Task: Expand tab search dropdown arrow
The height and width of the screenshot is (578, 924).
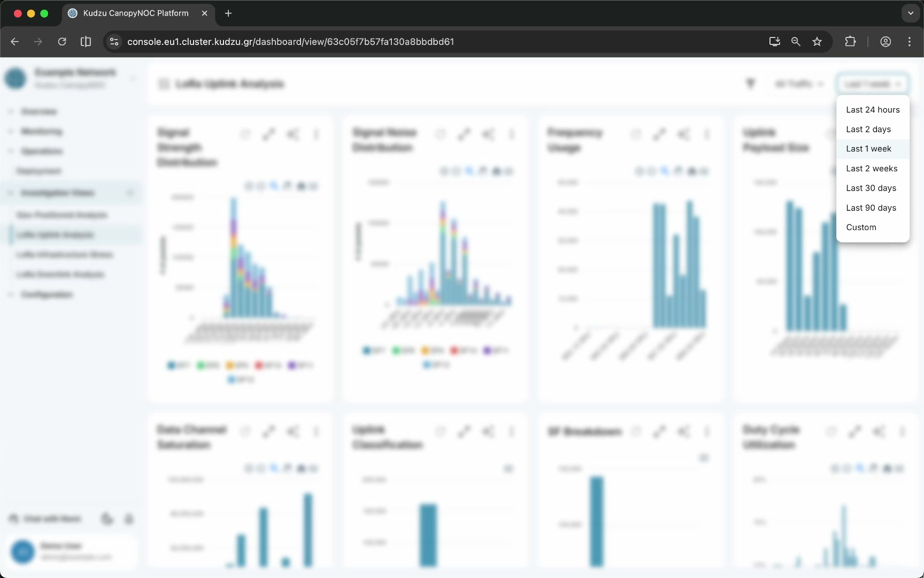Action: coord(910,13)
